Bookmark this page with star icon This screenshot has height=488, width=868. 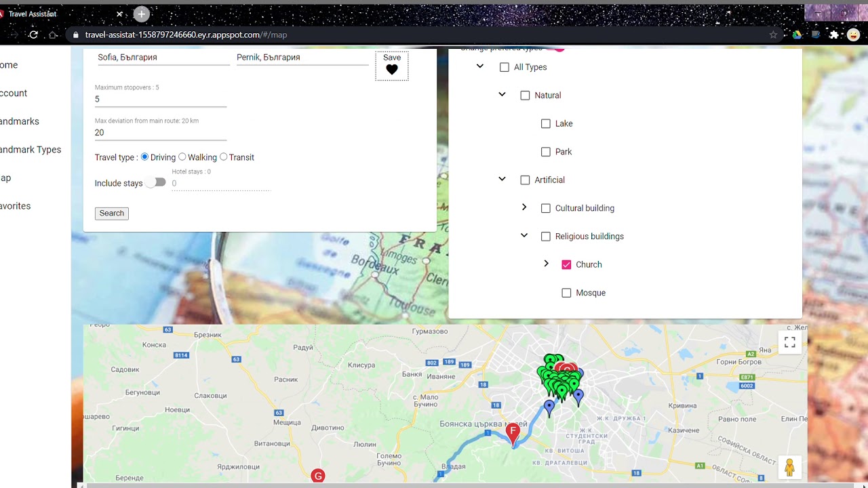coord(773,35)
